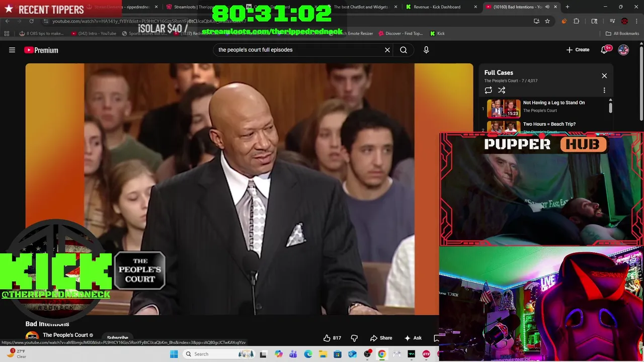Open OBS Studio from the taskbar

(x=367, y=354)
